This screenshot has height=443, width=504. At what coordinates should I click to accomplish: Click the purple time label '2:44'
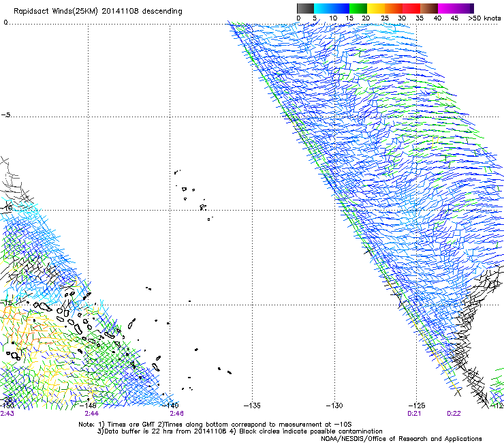pos(92,414)
